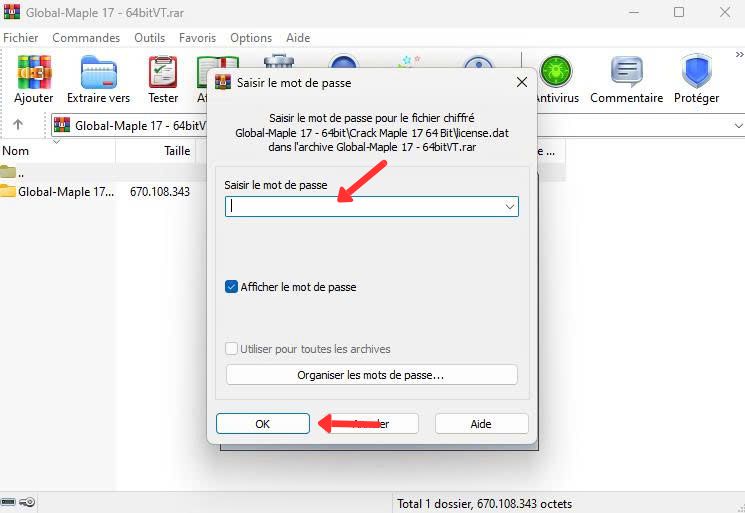745x513 pixels.
Task: Expand the password field dropdown arrow
Action: point(509,207)
